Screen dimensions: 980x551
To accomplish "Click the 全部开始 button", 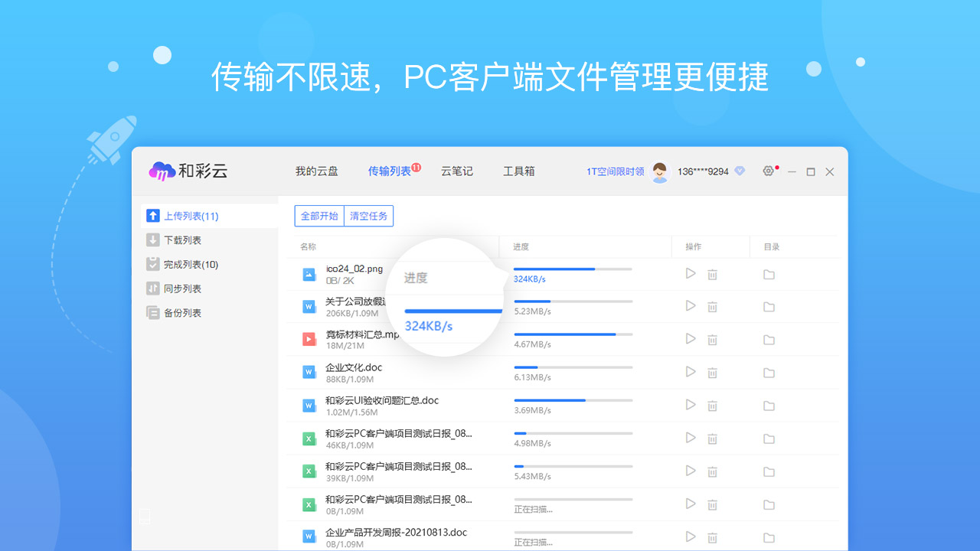I will [x=319, y=216].
